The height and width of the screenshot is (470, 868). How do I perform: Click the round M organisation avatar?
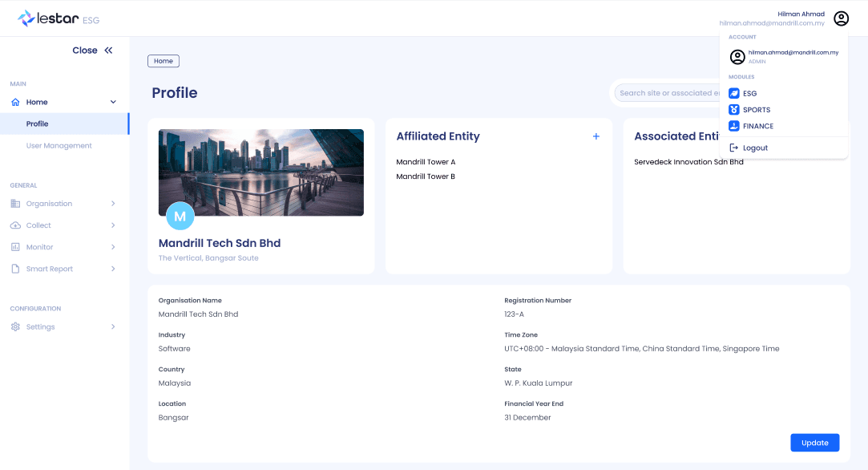pos(180,217)
